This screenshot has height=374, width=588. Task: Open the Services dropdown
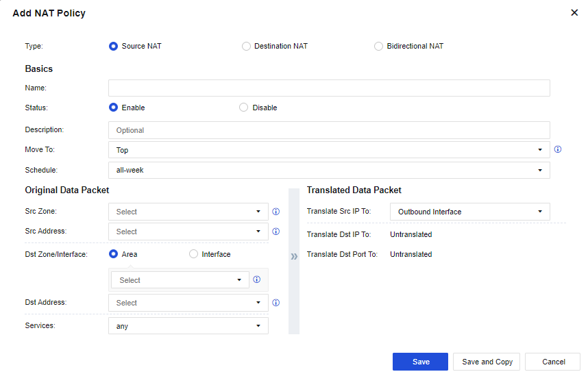(x=188, y=326)
